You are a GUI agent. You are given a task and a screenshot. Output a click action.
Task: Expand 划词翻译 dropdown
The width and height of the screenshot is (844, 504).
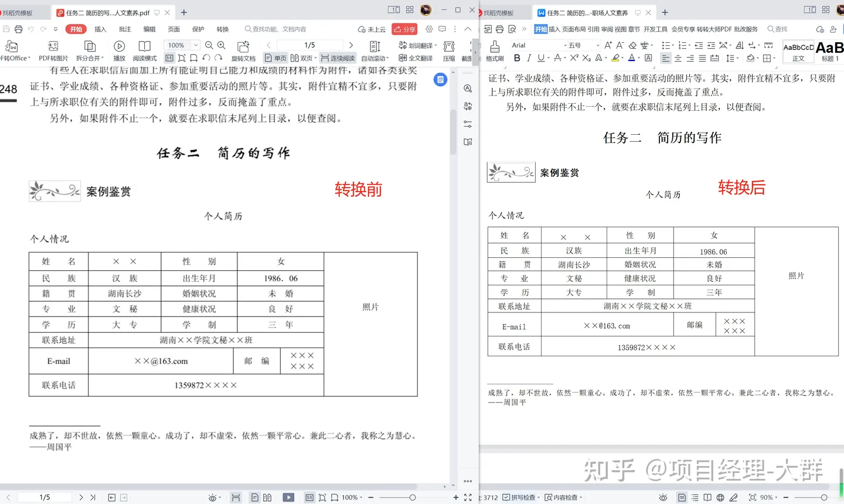435,46
